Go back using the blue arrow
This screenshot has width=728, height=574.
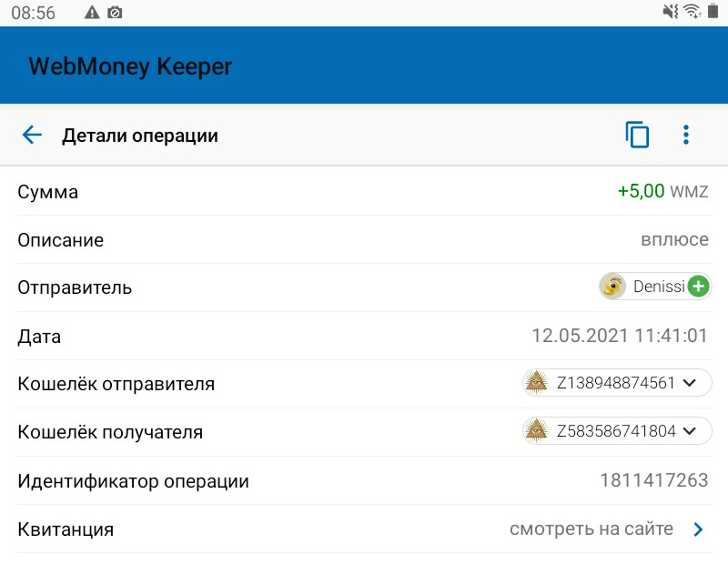[32, 136]
